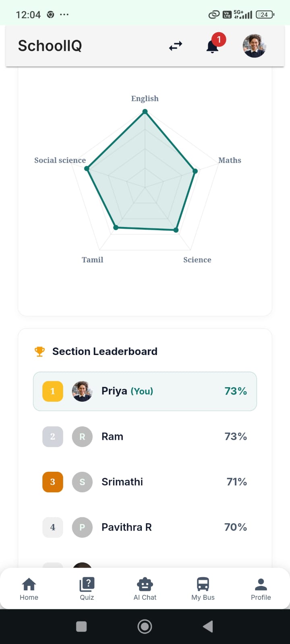The height and width of the screenshot is (644, 290).
Task: Tap the swap arrows icon in header
Action: [176, 46]
